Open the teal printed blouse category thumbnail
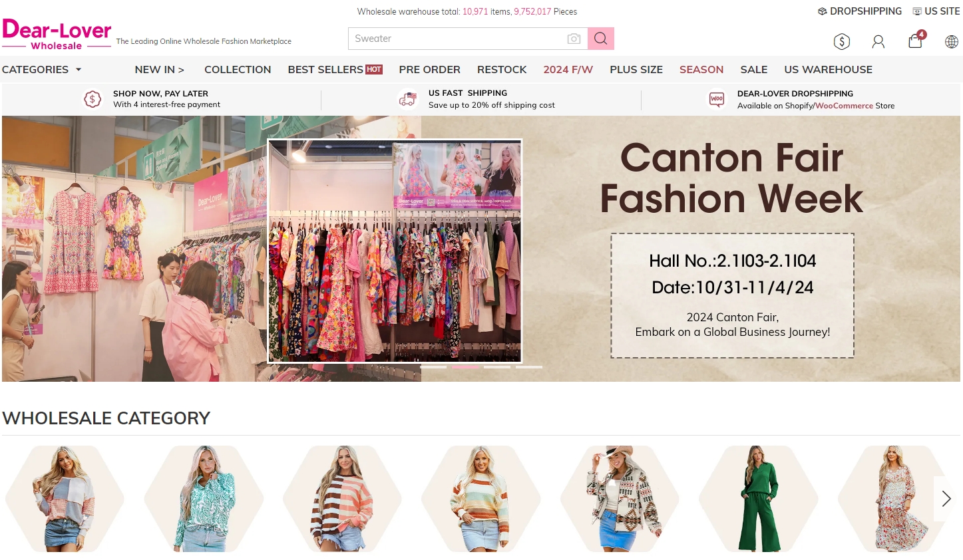The width and height of the screenshot is (963, 560). click(204, 499)
